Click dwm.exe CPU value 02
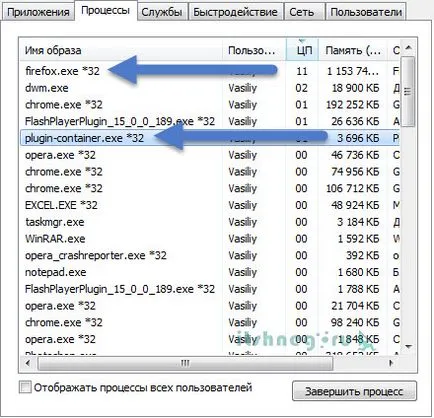The image size is (434, 418). [x=302, y=88]
